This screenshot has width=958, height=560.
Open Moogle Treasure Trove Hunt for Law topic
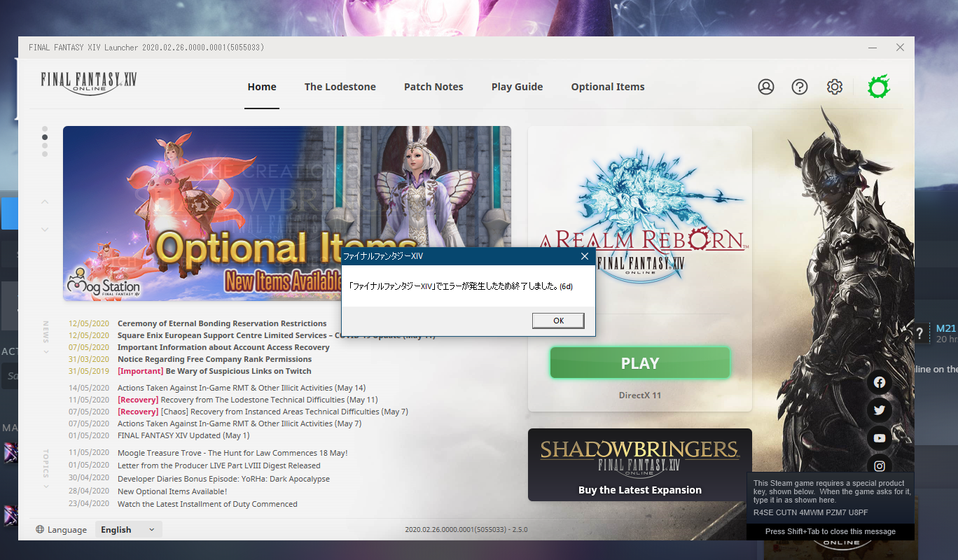click(x=232, y=453)
